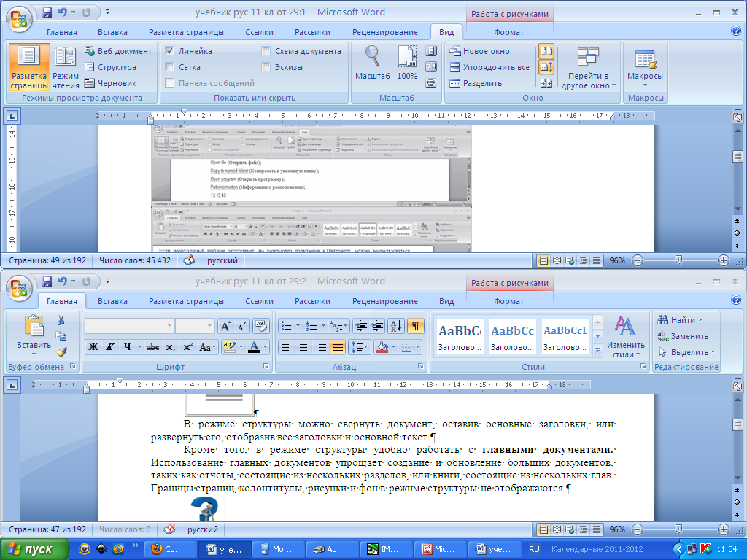The image size is (747, 560).
Task: Click Italic (К) in lower window
Action: pos(110,347)
